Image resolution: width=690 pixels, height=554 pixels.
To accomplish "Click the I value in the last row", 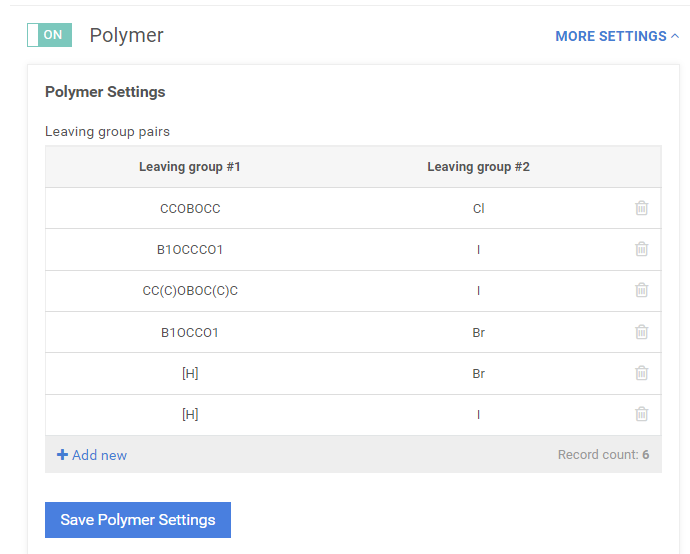I will 478,414.
